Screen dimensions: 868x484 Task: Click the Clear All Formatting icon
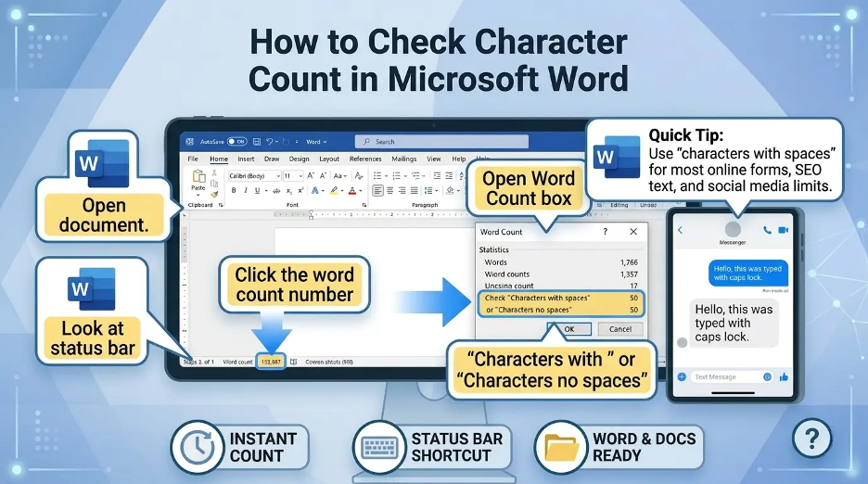pos(359,175)
